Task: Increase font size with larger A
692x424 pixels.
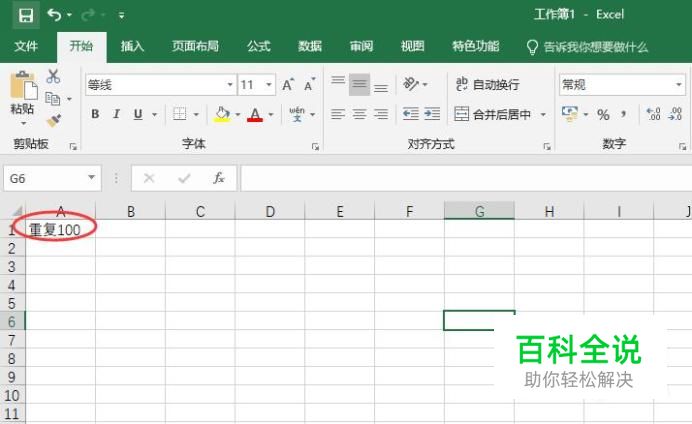Action: click(x=288, y=85)
